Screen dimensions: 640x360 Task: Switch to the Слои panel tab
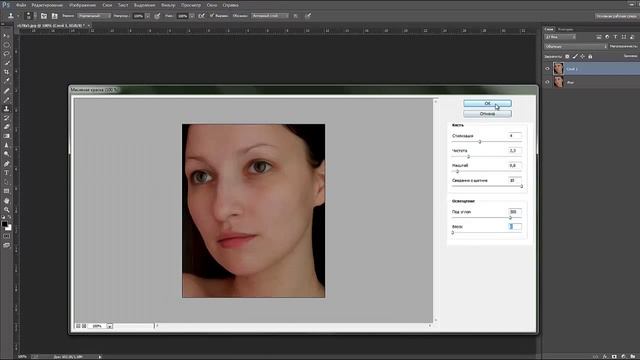[549, 29]
